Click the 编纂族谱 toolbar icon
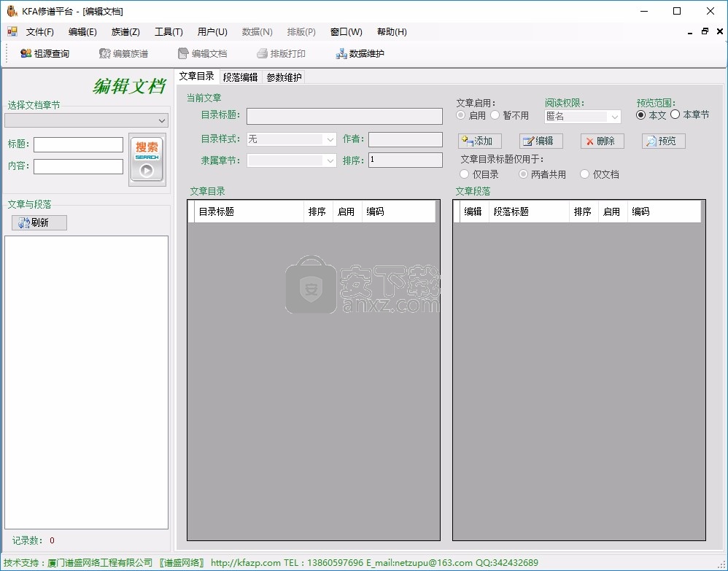Viewport: 728px width, 571px height. tap(123, 53)
